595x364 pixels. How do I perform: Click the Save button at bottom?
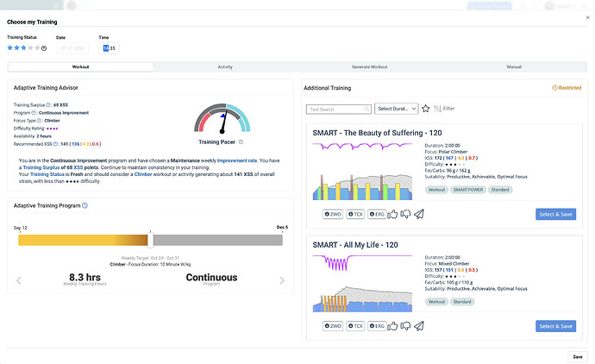tap(578, 357)
